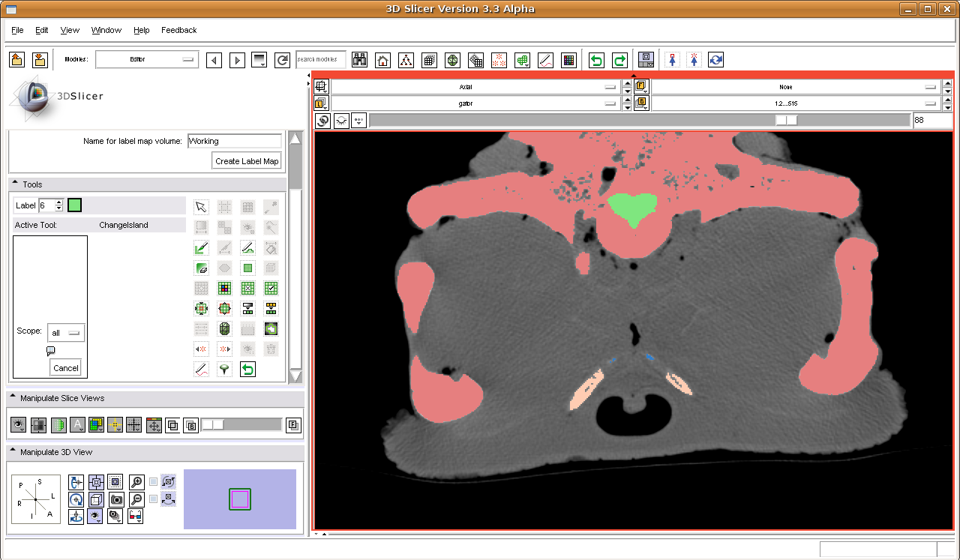Click the search modules input field
Screen dimensions: 960x560
pyautogui.click(x=320, y=59)
